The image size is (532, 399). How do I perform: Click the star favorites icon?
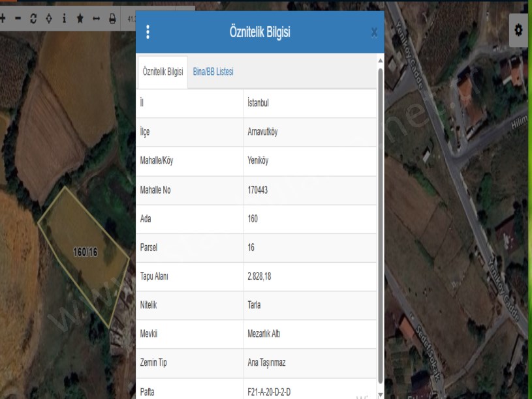pyautogui.click(x=80, y=18)
